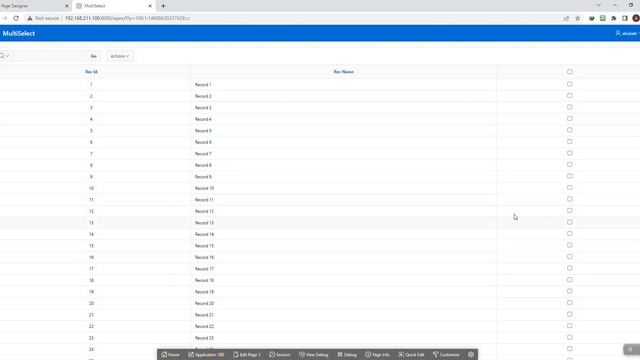Bookmark this page with the star icon
This screenshot has height=360, width=640.
coord(578,18)
